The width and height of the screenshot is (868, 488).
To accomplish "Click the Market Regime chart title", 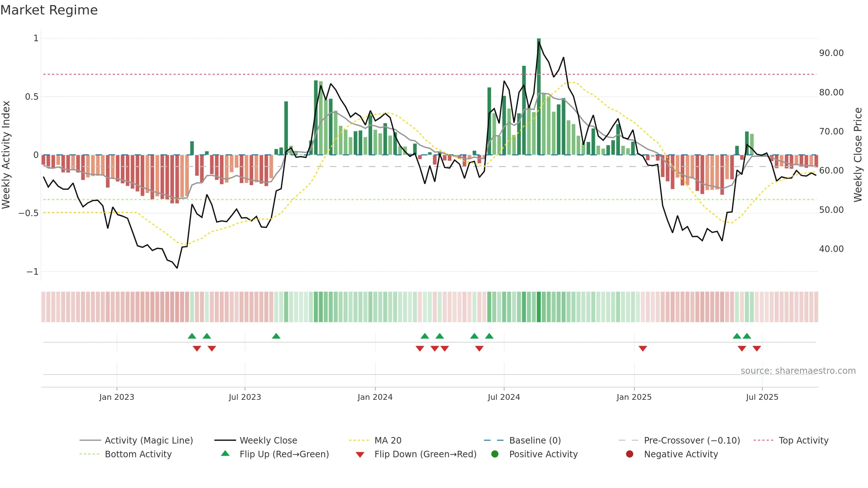I will pos(49,10).
